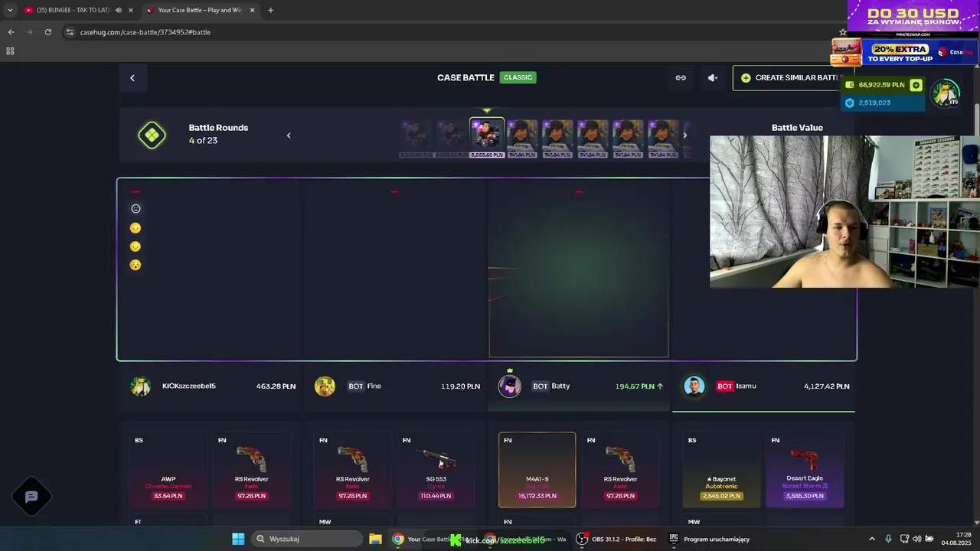Reload the casehug page
This screenshot has width=980, height=551.
pos(47,32)
